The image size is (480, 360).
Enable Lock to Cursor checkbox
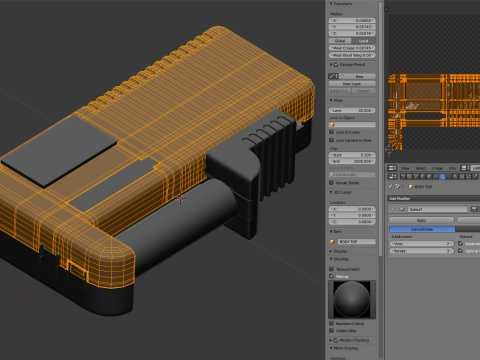(331, 132)
